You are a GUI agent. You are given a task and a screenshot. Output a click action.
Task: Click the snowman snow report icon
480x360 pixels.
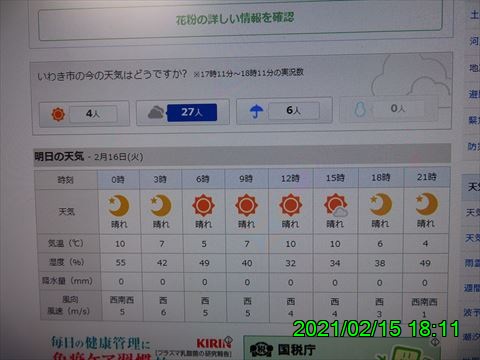coord(360,109)
